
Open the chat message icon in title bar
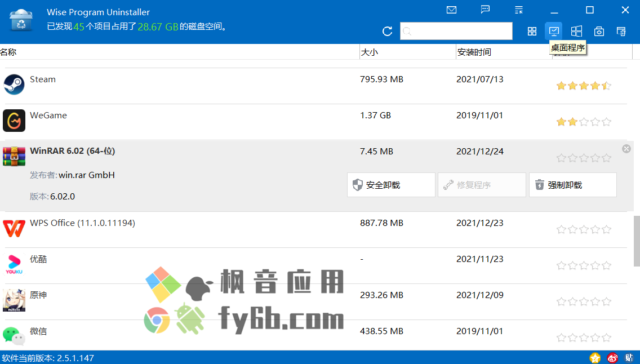coord(485,10)
